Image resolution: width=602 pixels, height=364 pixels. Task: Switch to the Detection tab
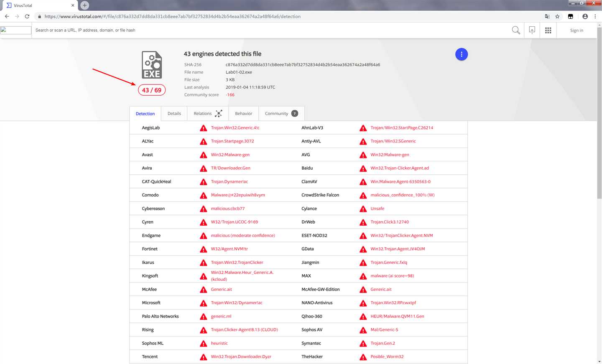(145, 114)
